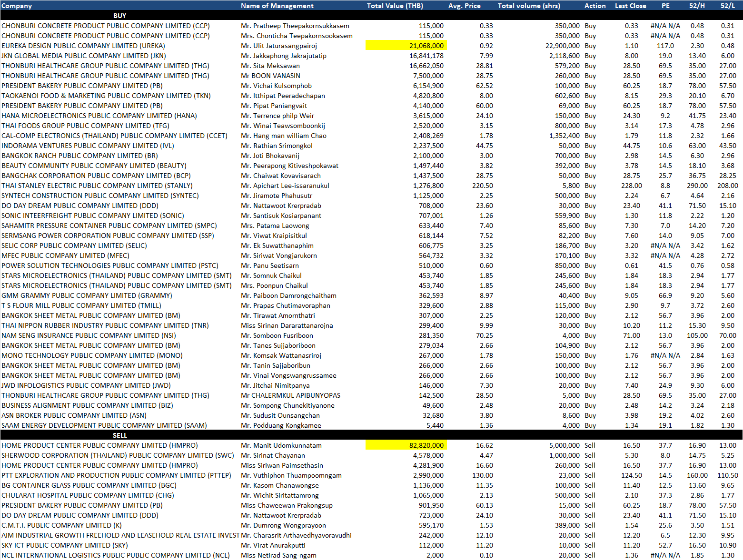The width and height of the screenshot is (743, 560).
Task: Select C.M.T.I. PUBLIC COMPANY (K) cell
Action: pyautogui.click(x=61, y=525)
